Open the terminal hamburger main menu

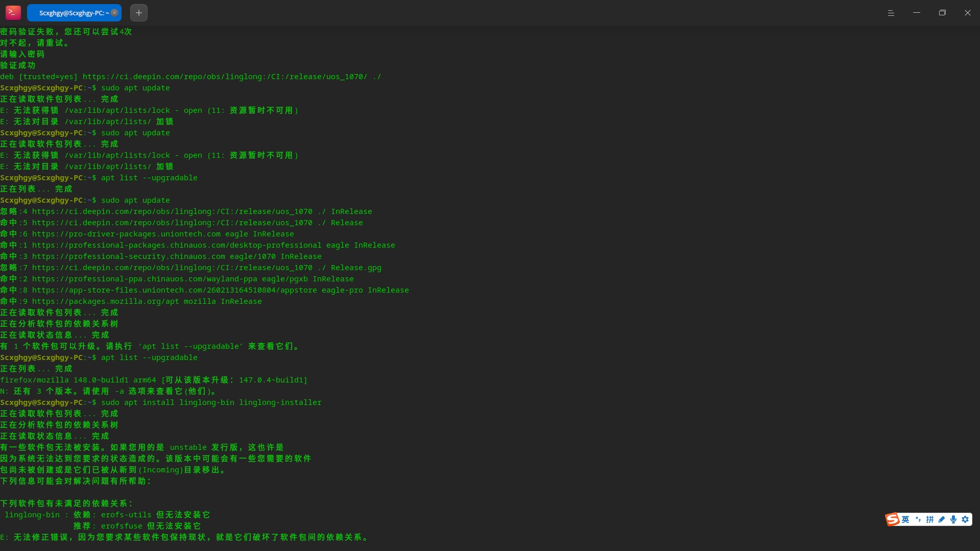(891, 13)
